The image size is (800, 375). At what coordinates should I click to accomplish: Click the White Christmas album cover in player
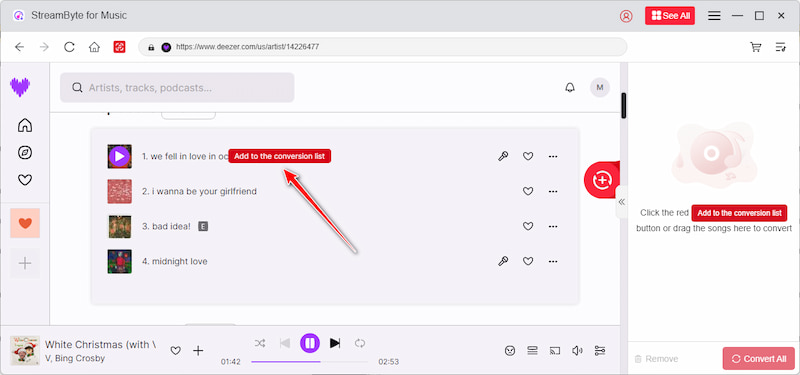click(x=25, y=351)
